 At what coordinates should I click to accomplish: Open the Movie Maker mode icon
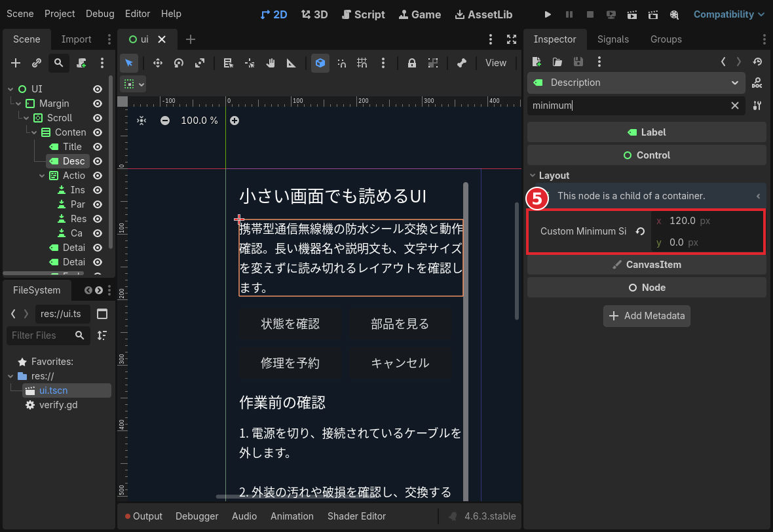pos(674,14)
